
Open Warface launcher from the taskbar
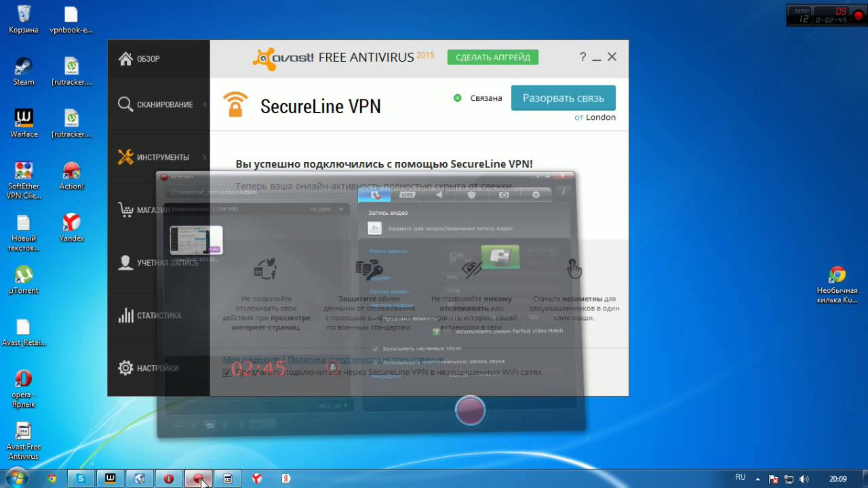coord(110,479)
